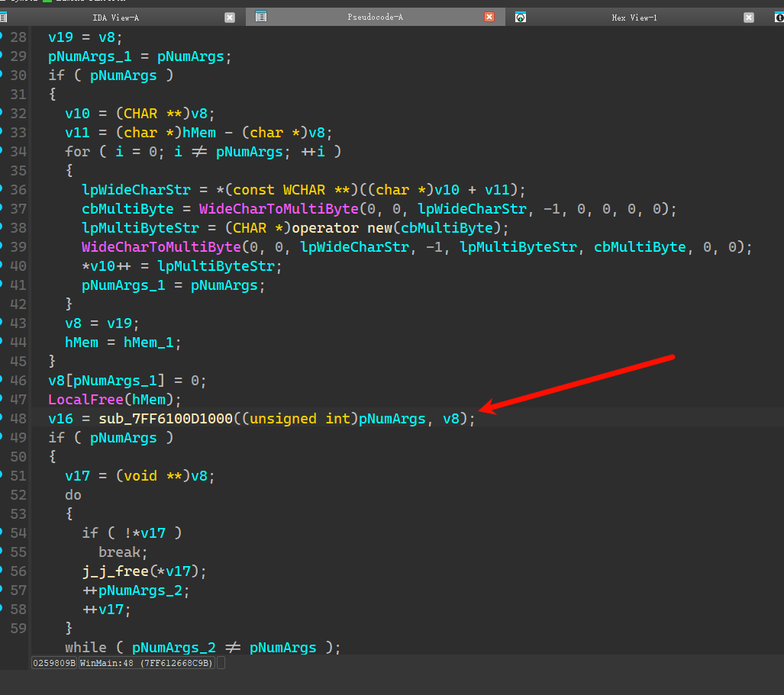Screen dimensions: 784x695
Task: Select pNumArgs_1 at start of line 41
Action: pyautogui.click(x=124, y=285)
